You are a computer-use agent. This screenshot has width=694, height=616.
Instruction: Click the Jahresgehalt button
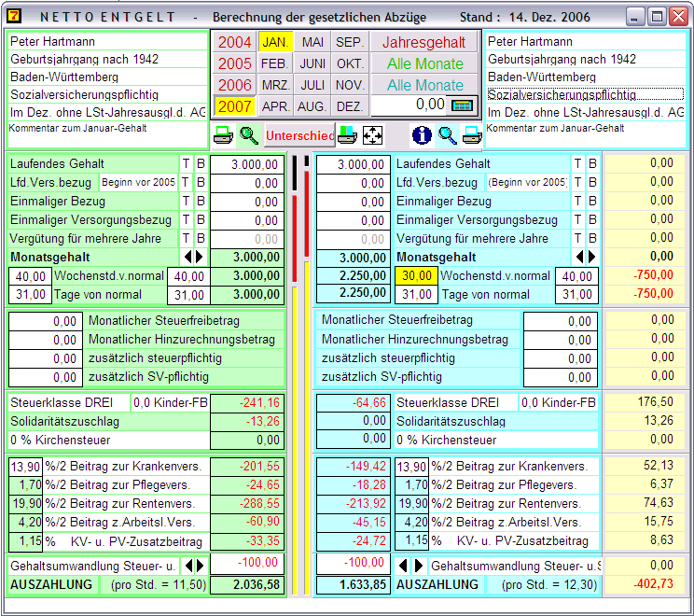(x=425, y=42)
